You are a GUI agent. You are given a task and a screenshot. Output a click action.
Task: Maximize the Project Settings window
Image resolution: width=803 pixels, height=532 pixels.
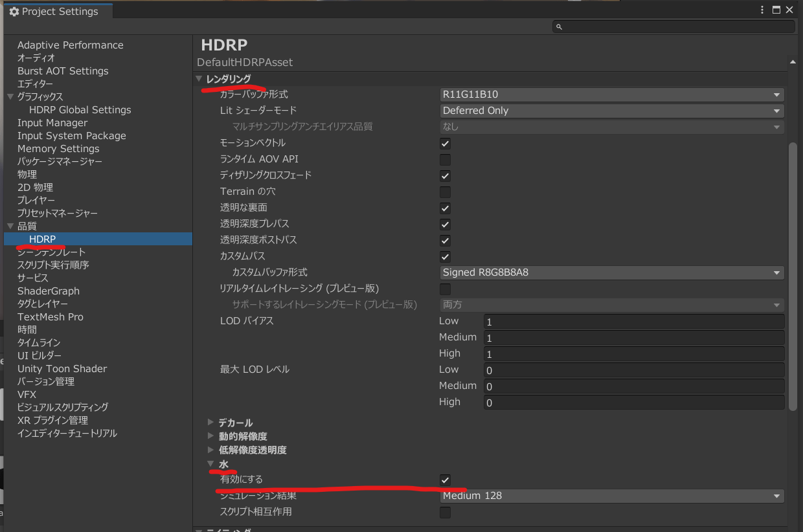pyautogui.click(x=776, y=10)
